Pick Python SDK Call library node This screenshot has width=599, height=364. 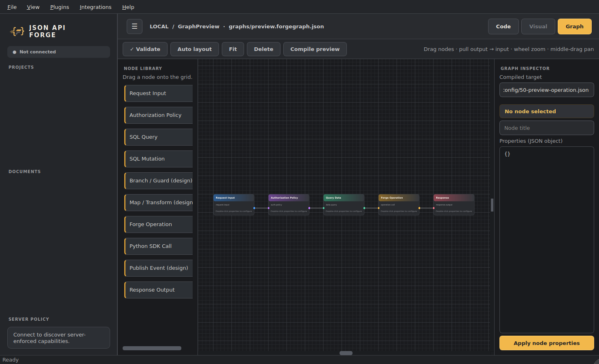click(158, 246)
